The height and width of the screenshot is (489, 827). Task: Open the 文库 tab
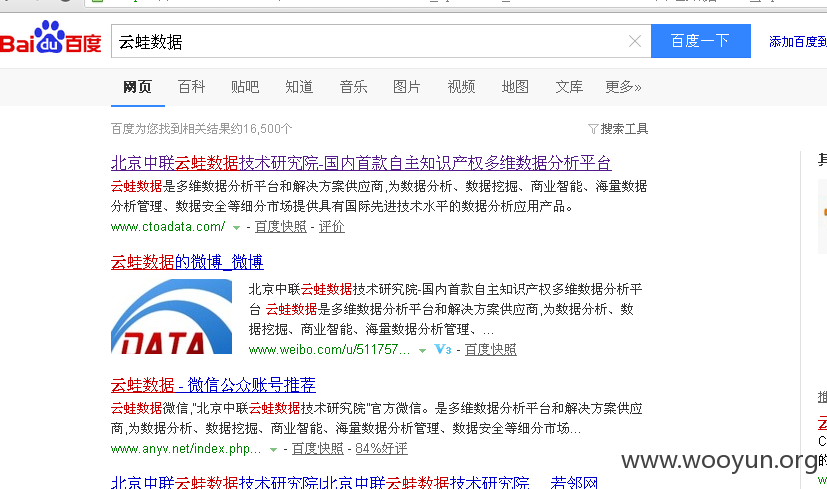[569, 87]
